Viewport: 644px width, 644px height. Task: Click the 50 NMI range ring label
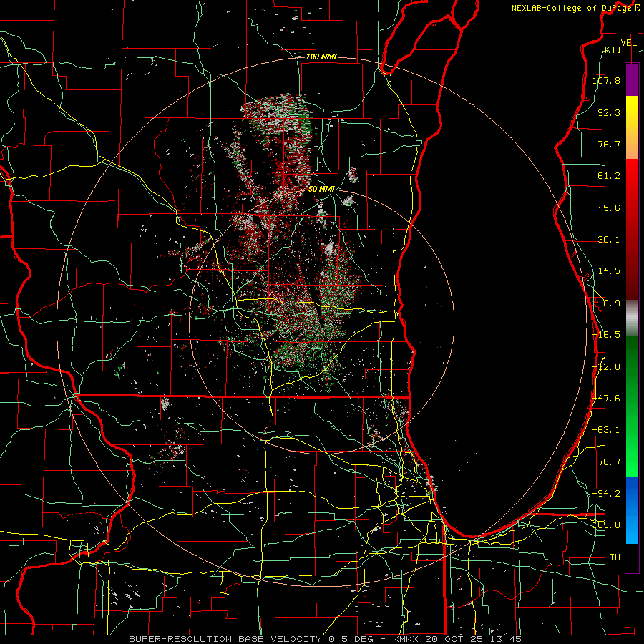(x=321, y=189)
